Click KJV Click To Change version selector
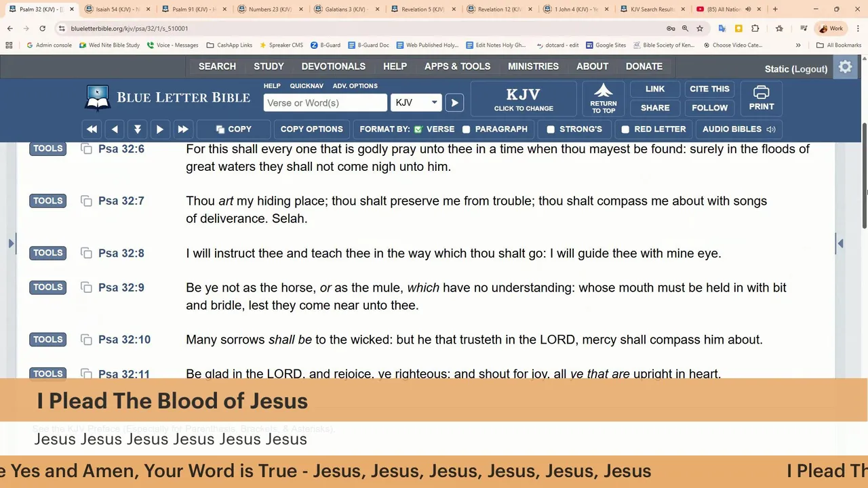Viewport: 868px width, 488px height. click(524, 99)
